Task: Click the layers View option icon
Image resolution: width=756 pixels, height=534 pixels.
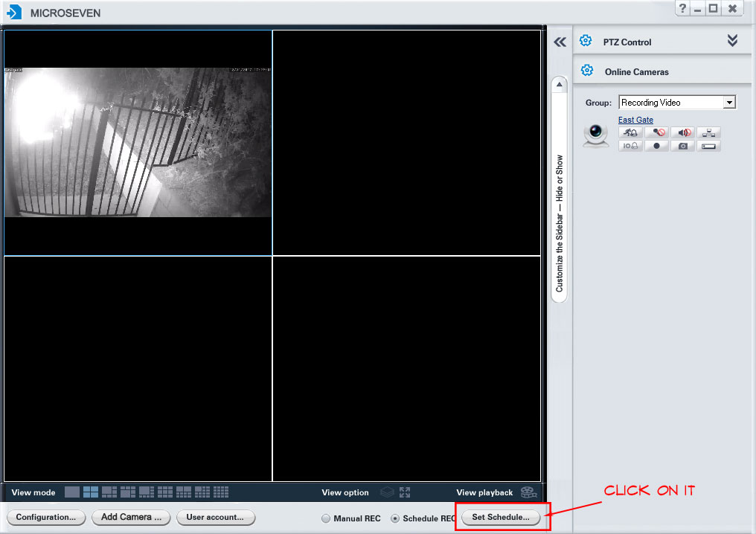Action: pyautogui.click(x=387, y=492)
